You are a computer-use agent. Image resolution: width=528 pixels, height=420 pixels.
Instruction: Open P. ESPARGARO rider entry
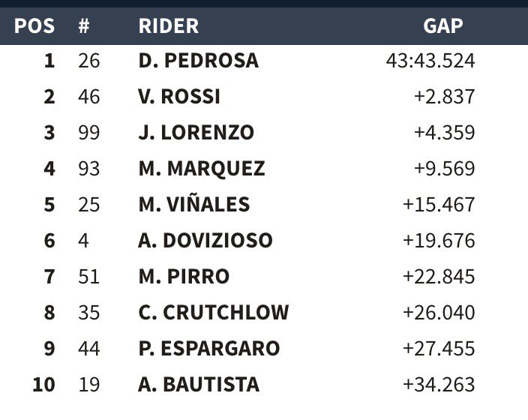coord(209,349)
